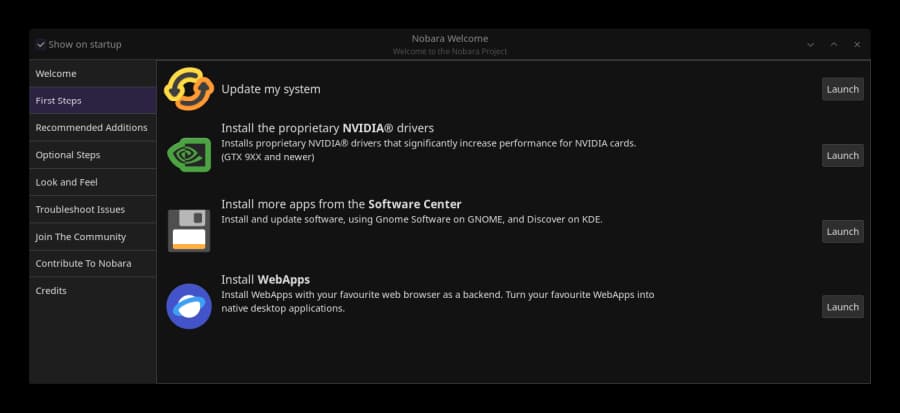Click the WebApps description about native desktop applications

pyautogui.click(x=438, y=302)
